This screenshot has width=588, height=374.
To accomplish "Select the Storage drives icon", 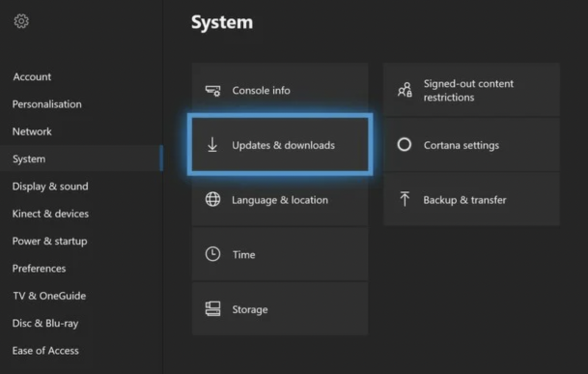I will tap(213, 309).
